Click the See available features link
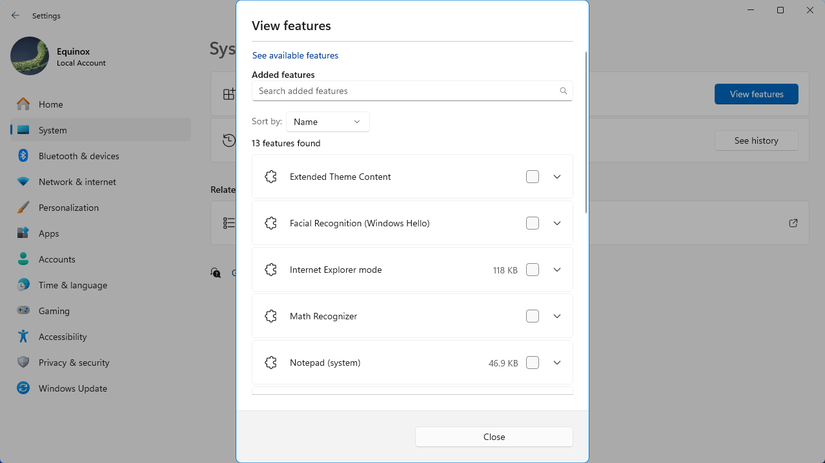825x463 pixels. tap(295, 55)
